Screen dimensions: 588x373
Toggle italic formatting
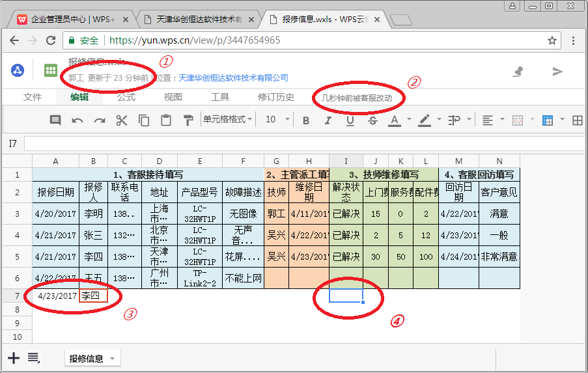pyautogui.click(x=328, y=120)
